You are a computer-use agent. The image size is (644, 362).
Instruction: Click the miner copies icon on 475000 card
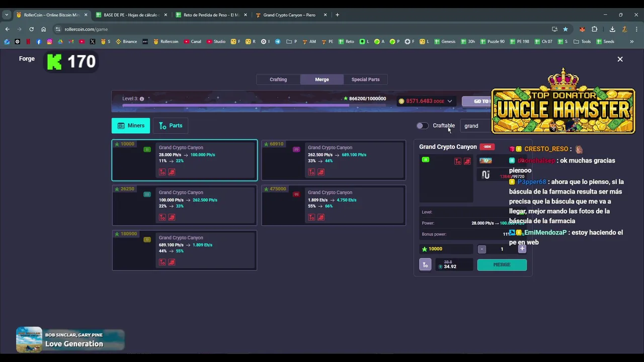click(x=320, y=217)
